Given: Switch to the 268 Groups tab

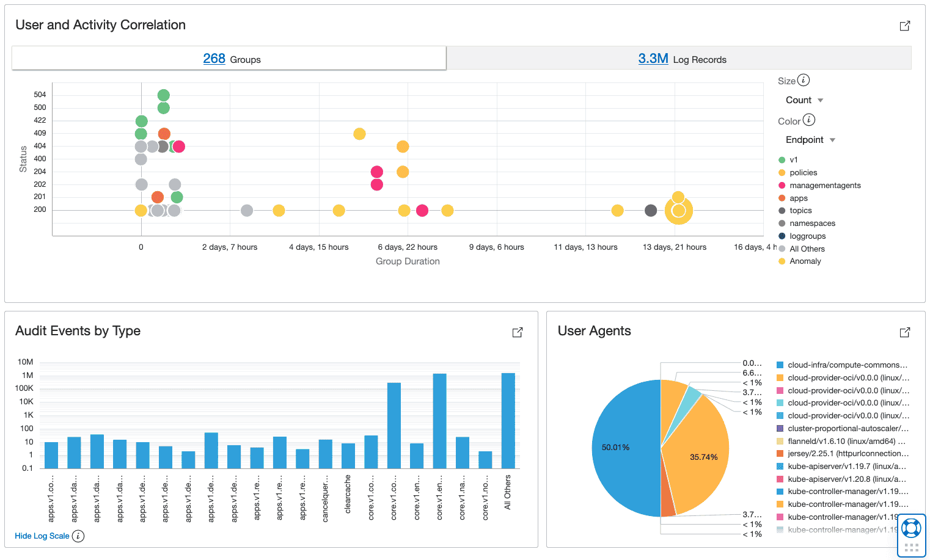Looking at the screenshot, I should pos(230,59).
